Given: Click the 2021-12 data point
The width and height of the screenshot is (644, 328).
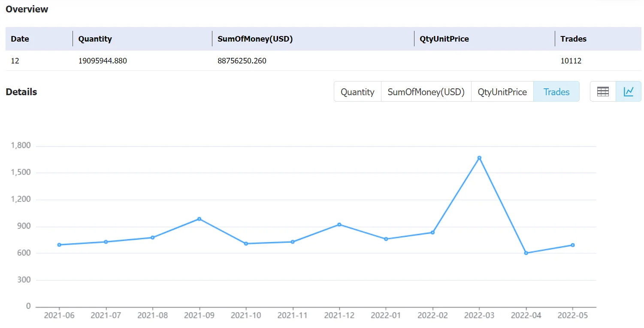Looking at the screenshot, I should pyautogui.click(x=339, y=224).
